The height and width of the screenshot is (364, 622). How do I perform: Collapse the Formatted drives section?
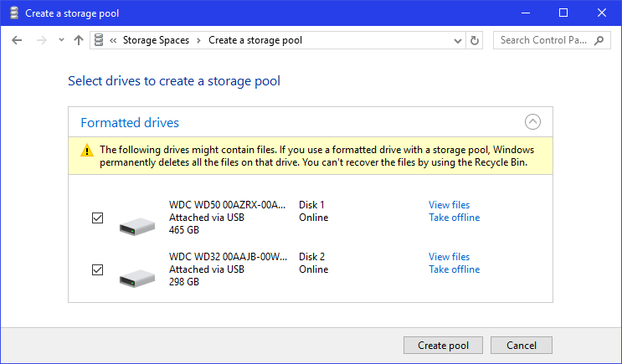pos(532,121)
